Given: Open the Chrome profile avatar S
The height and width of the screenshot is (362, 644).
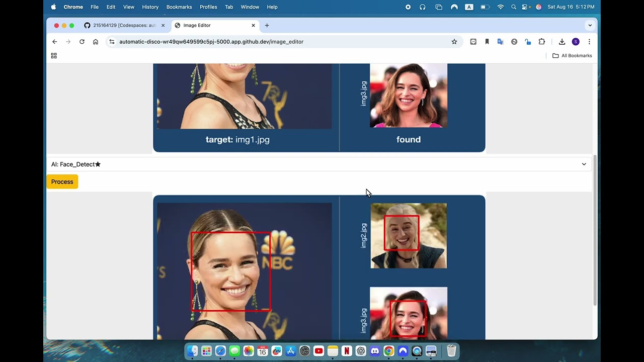Looking at the screenshot, I should click(x=576, y=42).
